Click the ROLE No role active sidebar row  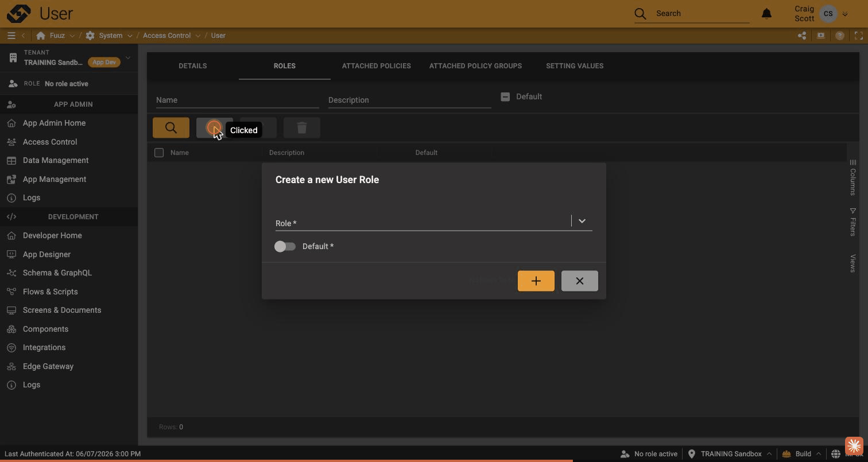click(69, 84)
